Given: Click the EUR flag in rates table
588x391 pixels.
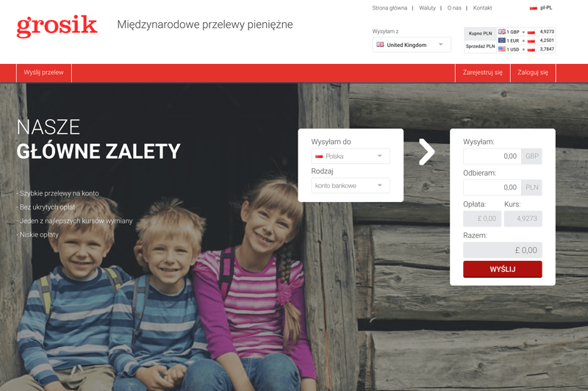Looking at the screenshot, I should [x=502, y=40].
